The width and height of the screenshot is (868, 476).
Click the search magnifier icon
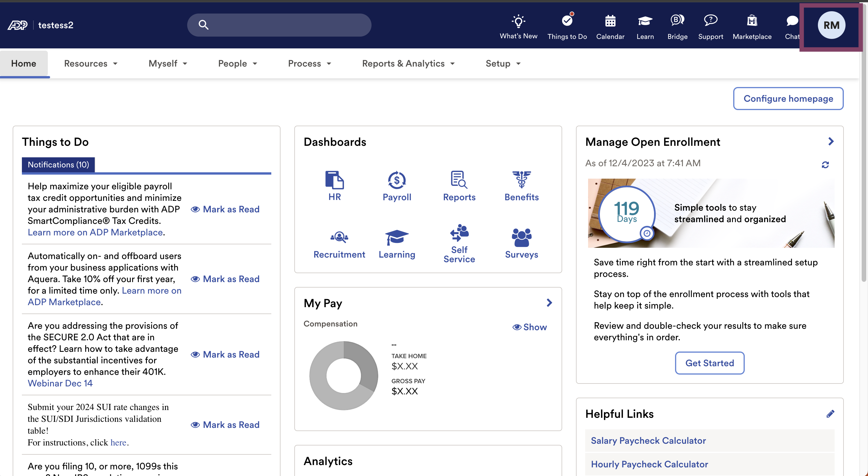[x=203, y=25]
